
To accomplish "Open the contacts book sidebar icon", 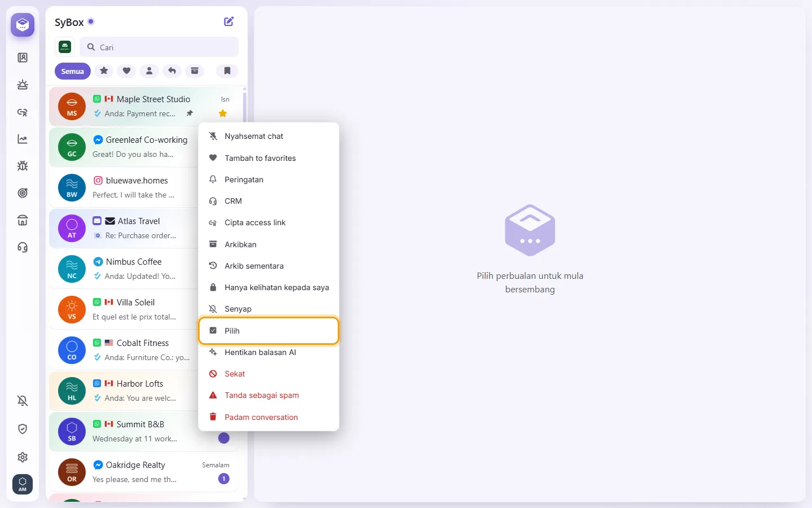I will point(23,58).
